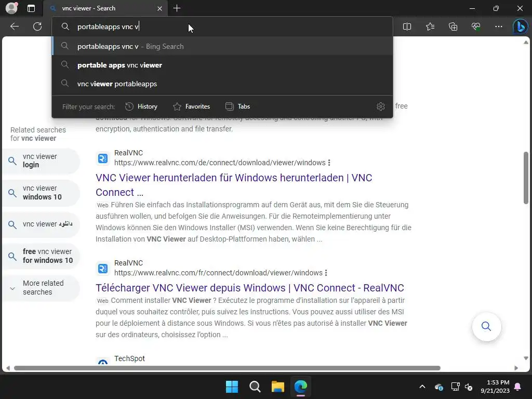Click the vertical scrollbar thumb
Image resolution: width=532 pixels, height=399 pixels.
pos(526,178)
